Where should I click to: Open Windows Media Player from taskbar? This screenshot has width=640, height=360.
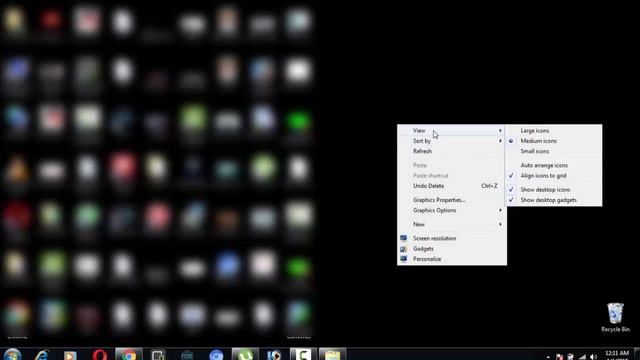pyautogui.click(x=70, y=355)
